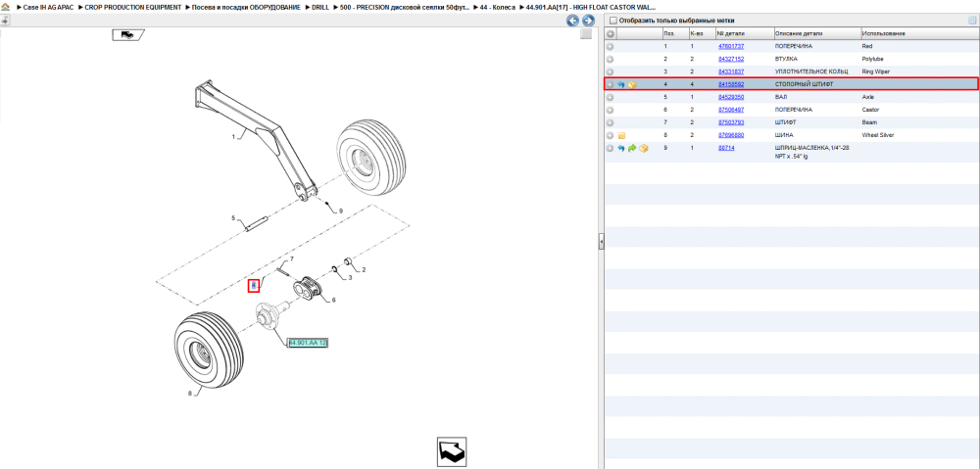This screenshot has height=469, width=980.
Task: Expand the ВТУЛКА row plus icon
Action: (611, 60)
